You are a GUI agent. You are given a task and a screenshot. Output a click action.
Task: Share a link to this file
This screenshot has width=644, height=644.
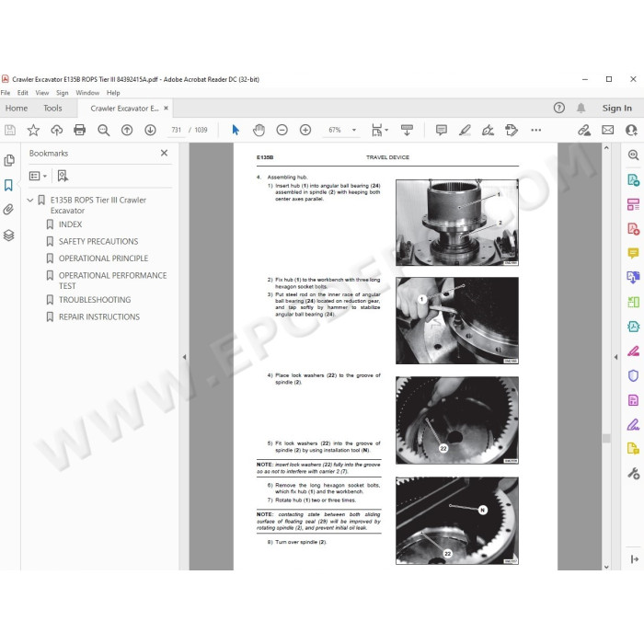(x=584, y=131)
